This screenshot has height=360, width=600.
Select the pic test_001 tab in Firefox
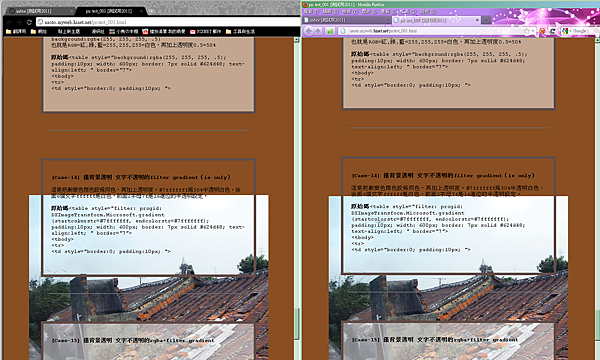tap(436, 20)
